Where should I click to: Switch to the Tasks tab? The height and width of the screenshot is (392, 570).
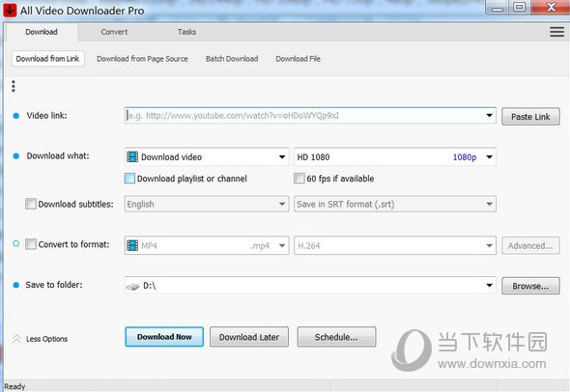pos(186,32)
